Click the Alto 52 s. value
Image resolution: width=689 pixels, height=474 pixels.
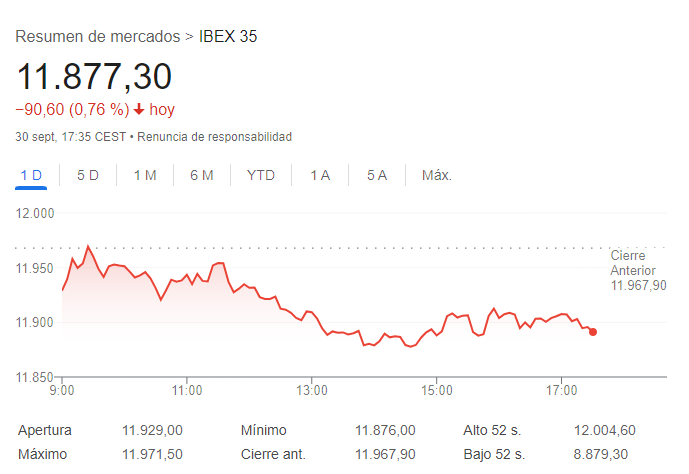coord(605,430)
